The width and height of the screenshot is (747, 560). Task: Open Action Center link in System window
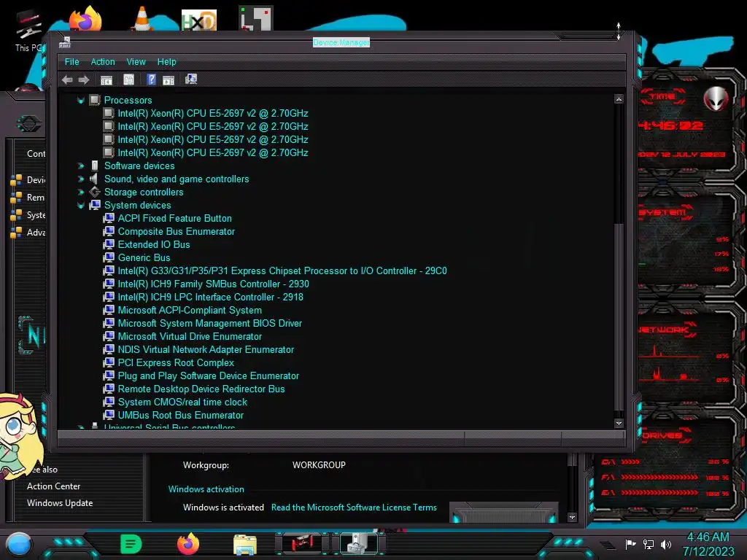[53, 486]
